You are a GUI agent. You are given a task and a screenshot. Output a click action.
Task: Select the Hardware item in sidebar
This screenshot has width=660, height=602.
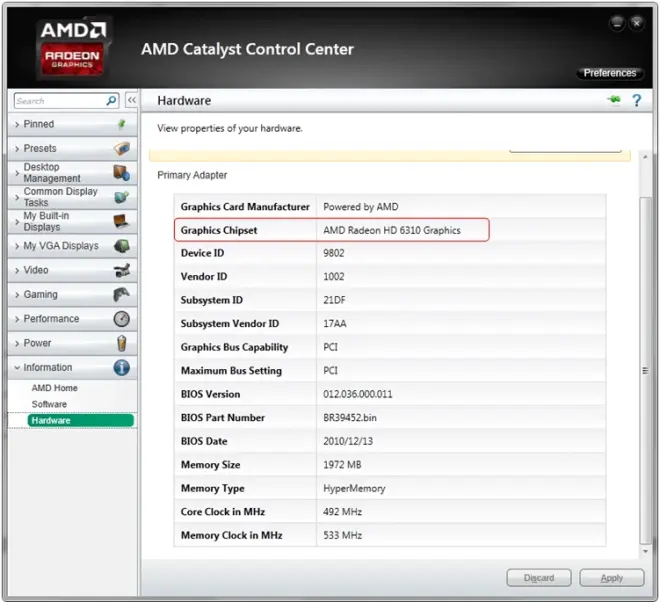click(80, 421)
